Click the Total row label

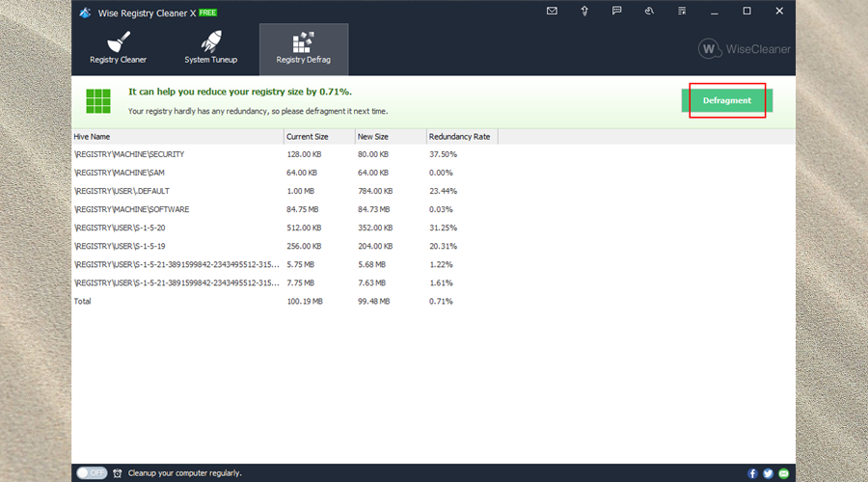(83, 301)
